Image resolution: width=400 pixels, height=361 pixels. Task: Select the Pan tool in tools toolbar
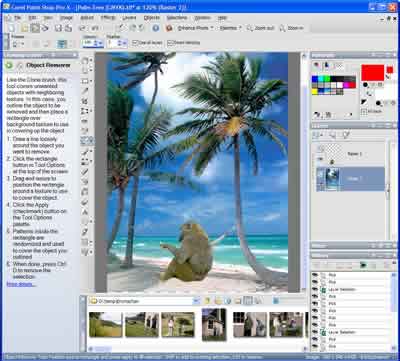[85, 60]
